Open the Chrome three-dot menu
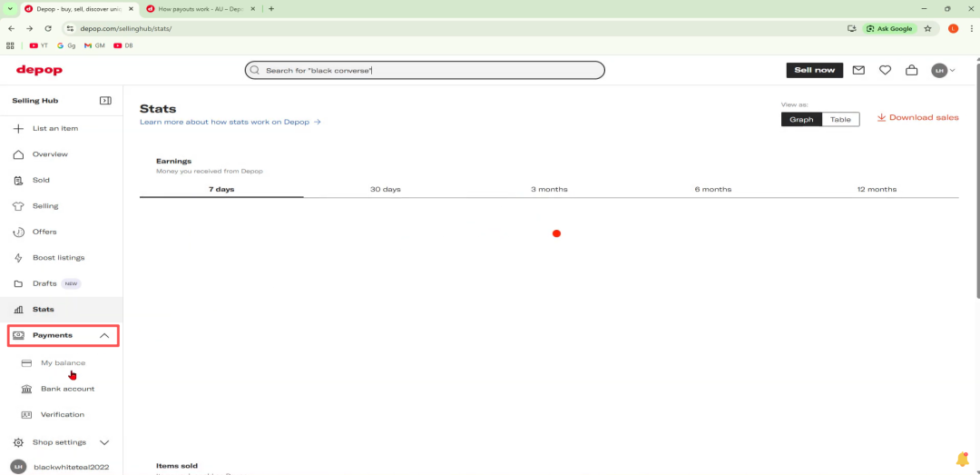This screenshot has height=475, width=980. pos(971,29)
